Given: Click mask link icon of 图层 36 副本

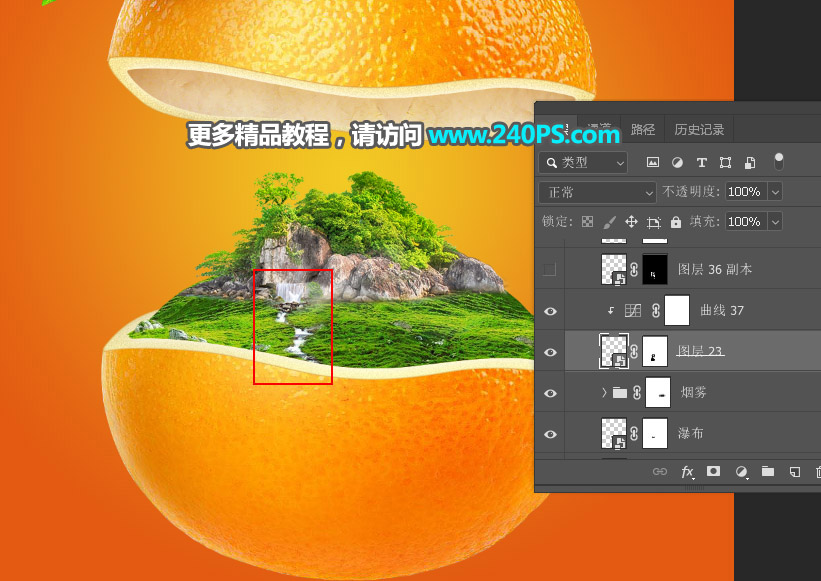Looking at the screenshot, I should point(634,270).
